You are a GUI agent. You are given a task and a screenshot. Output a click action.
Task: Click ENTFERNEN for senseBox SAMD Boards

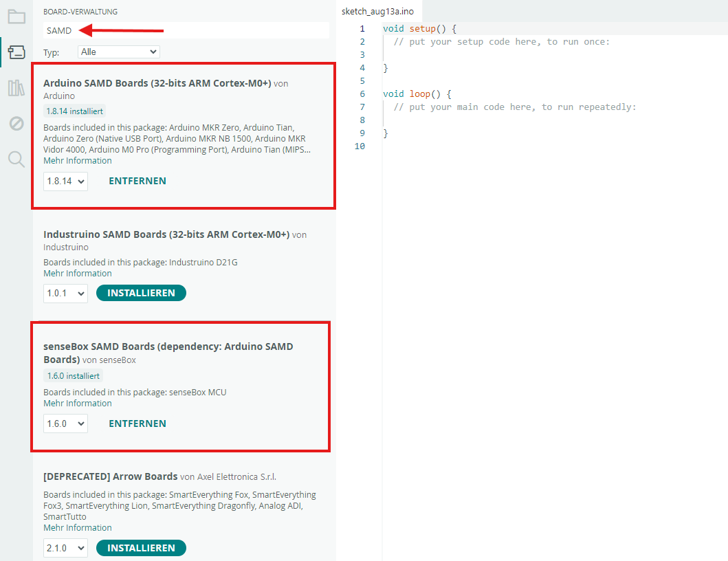click(x=137, y=424)
